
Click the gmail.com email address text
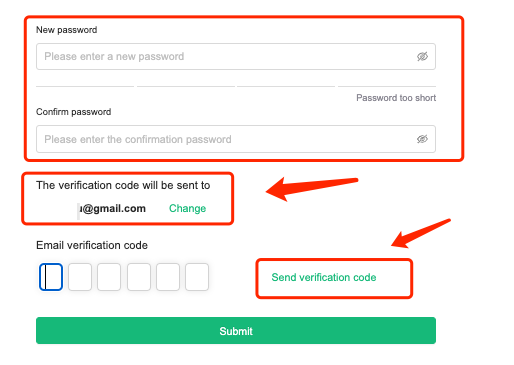coord(112,208)
